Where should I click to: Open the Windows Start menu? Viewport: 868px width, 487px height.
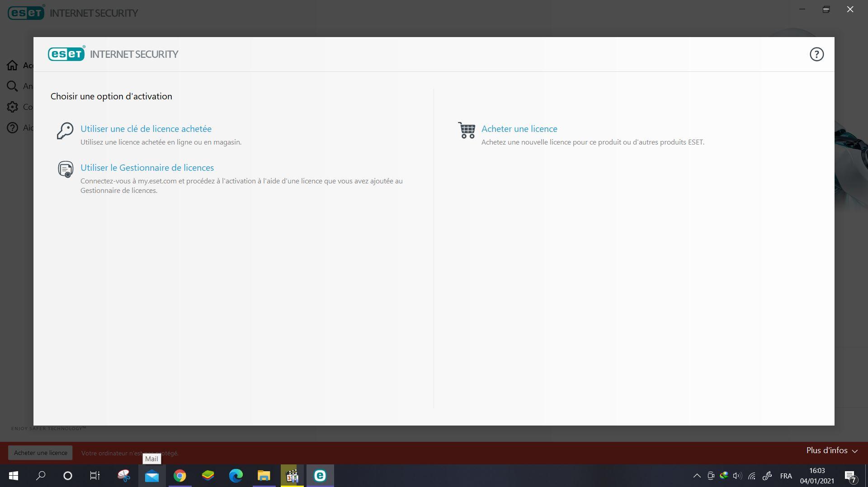click(14, 476)
